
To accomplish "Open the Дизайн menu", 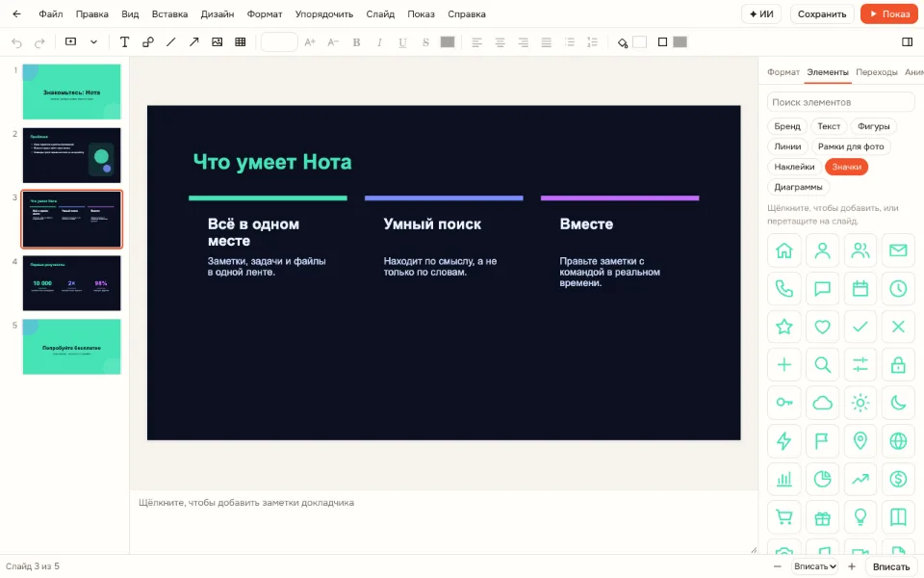I will point(218,14).
